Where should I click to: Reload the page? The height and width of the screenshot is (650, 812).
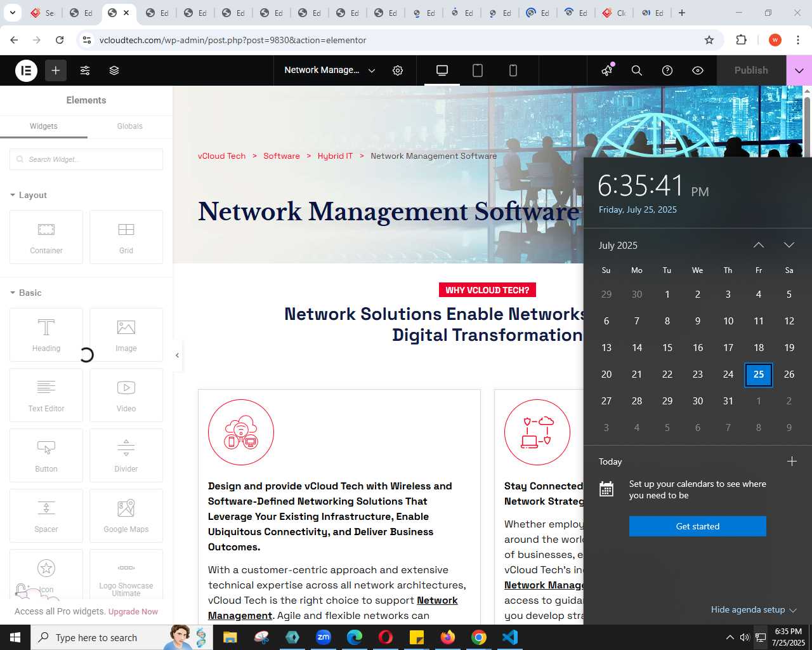coord(60,40)
